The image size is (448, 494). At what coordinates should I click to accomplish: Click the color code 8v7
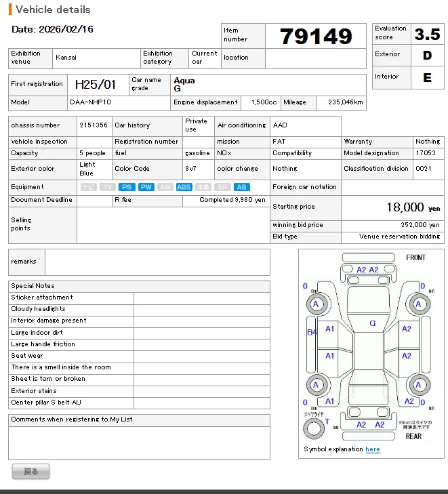coord(190,169)
